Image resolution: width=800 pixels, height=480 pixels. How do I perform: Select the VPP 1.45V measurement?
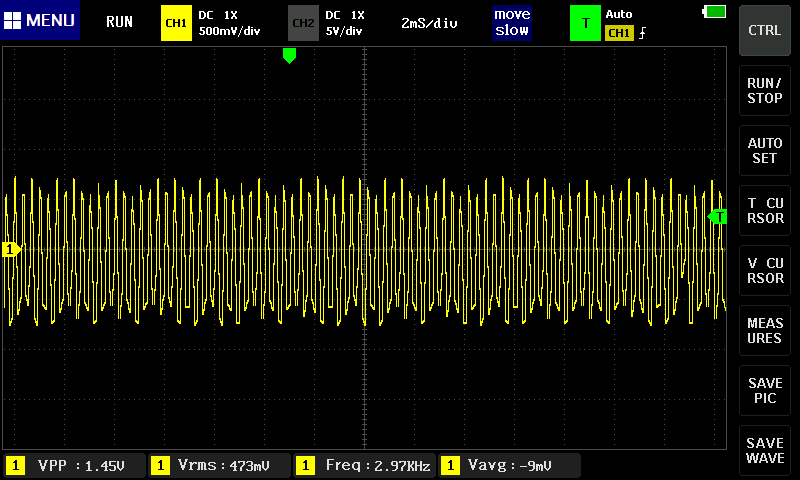pyautogui.click(x=74, y=465)
